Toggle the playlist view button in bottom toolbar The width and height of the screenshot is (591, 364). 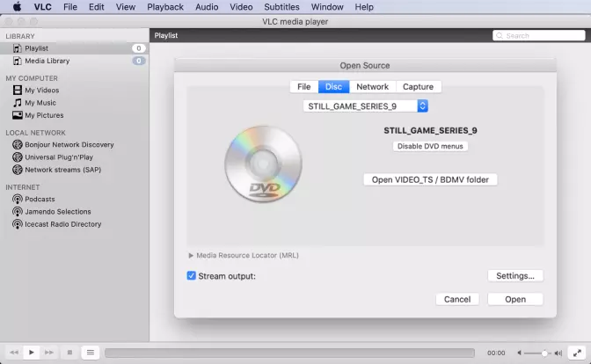[91, 353]
